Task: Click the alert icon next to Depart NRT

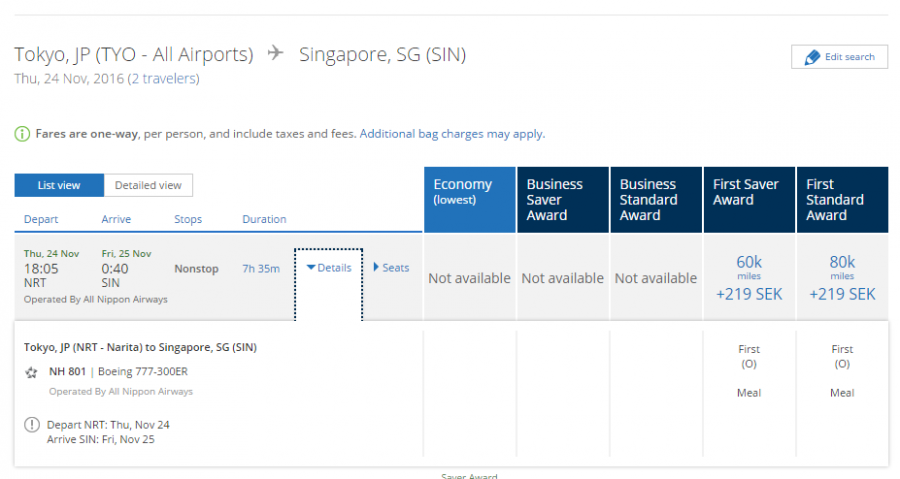Action: pos(32,425)
